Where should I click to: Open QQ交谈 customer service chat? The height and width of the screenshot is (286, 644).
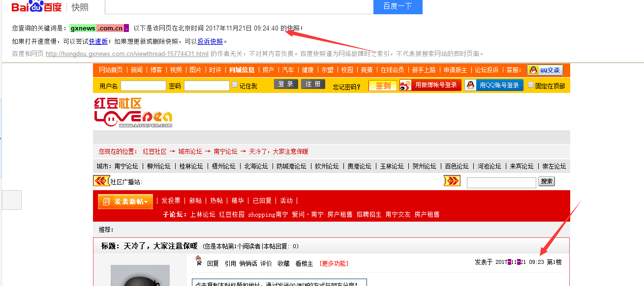544,71
